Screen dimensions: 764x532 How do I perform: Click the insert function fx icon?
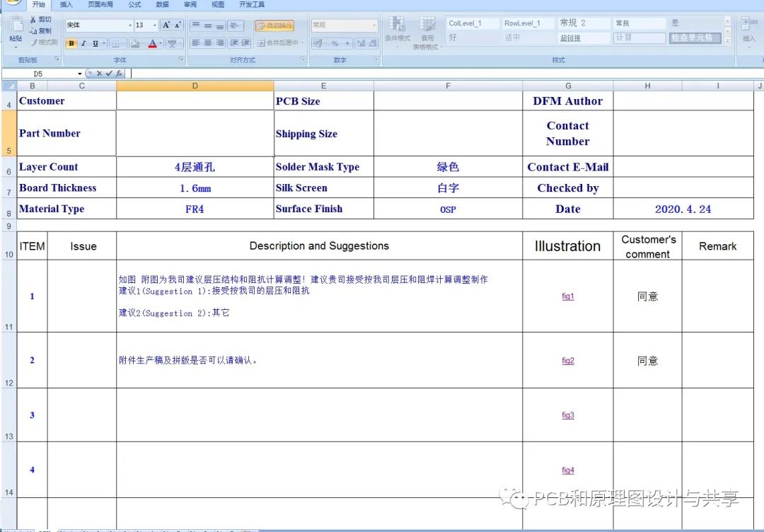click(120, 74)
